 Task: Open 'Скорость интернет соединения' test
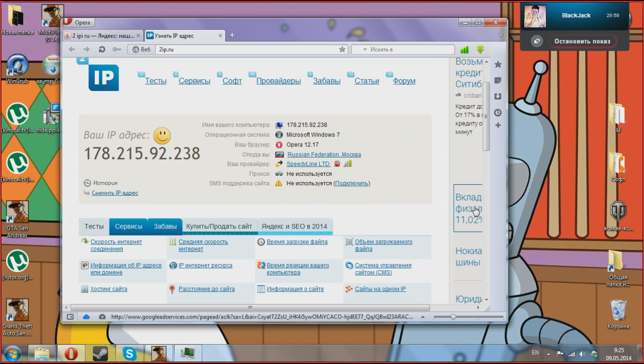coord(116,246)
